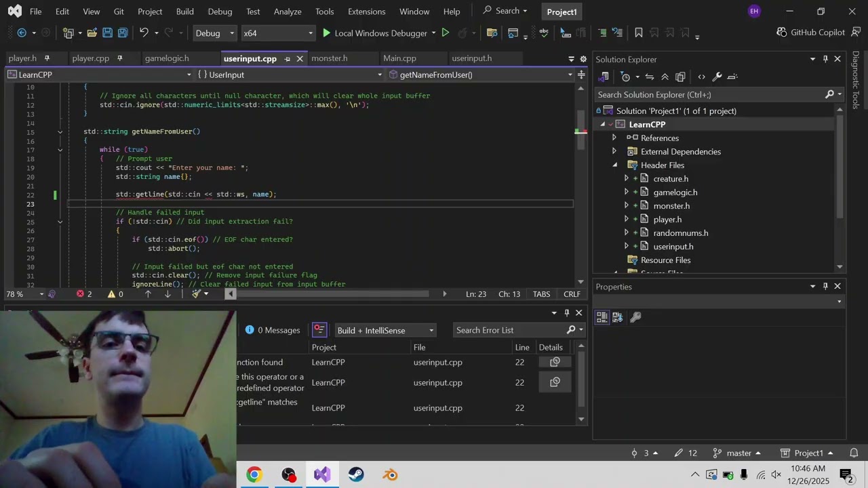Click Start Without Debugging outlined play icon
This screenshot has width=868, height=488.
(446, 33)
